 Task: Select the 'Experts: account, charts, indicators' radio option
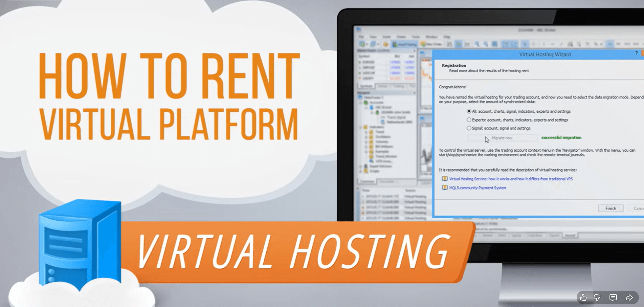coord(469,119)
